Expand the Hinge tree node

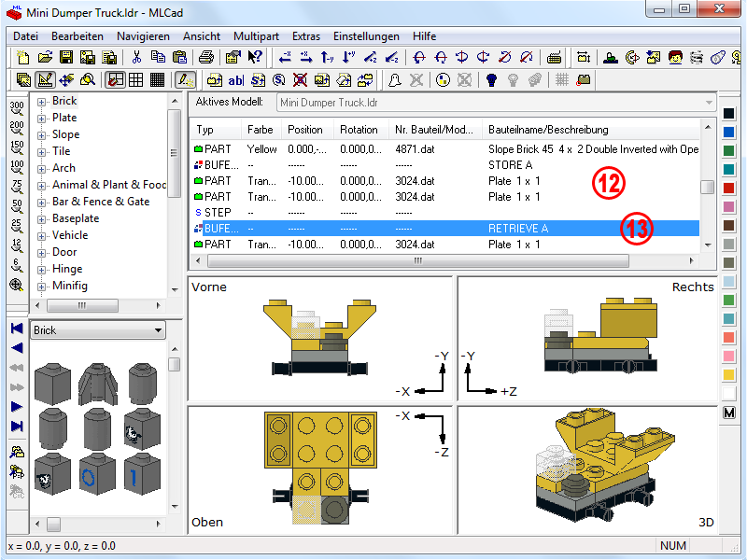41,270
